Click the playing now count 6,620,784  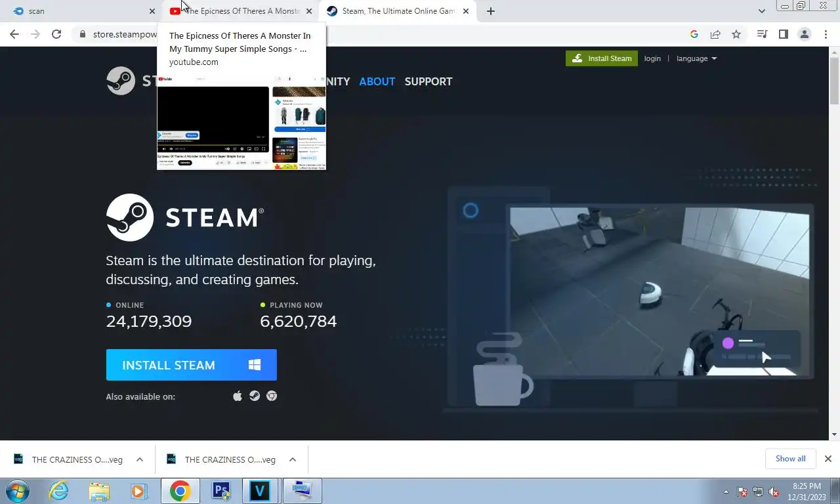tap(298, 321)
